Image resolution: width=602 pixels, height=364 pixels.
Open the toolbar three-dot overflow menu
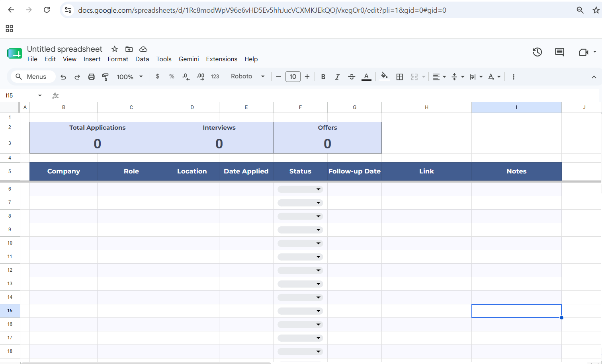click(514, 77)
